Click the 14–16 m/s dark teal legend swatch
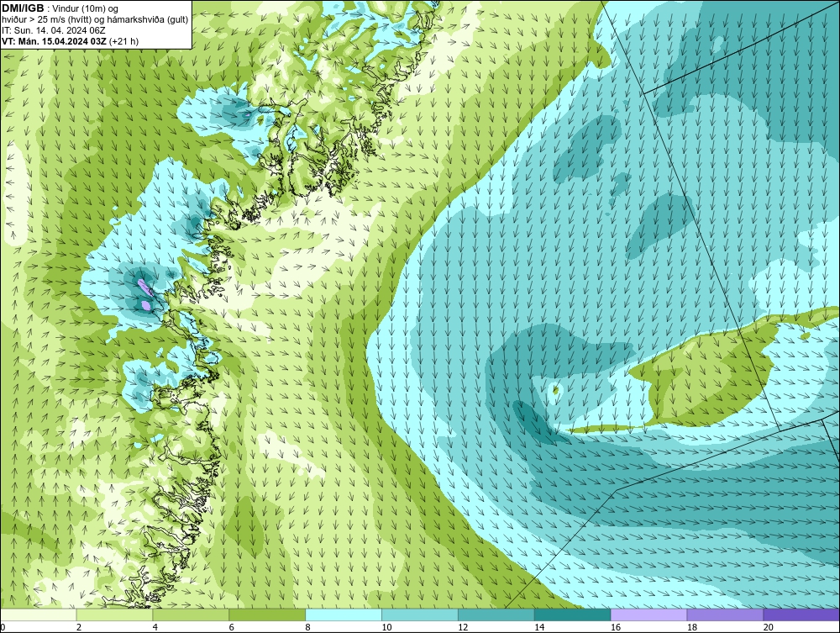 (573, 615)
